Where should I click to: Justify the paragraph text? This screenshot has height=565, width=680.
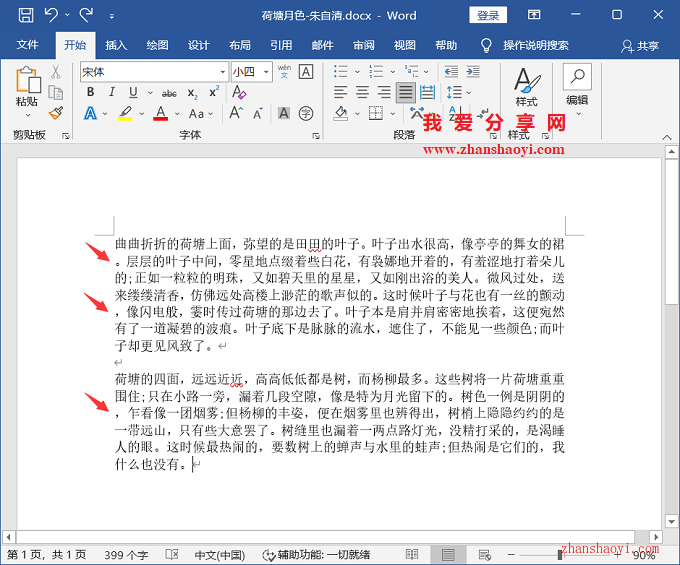tap(405, 92)
